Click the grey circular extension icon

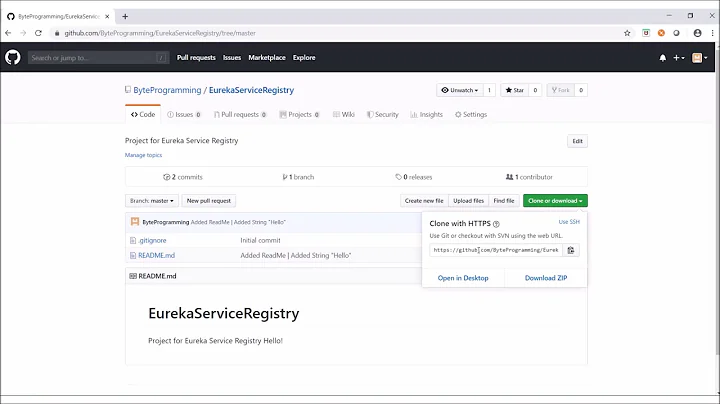point(676,33)
